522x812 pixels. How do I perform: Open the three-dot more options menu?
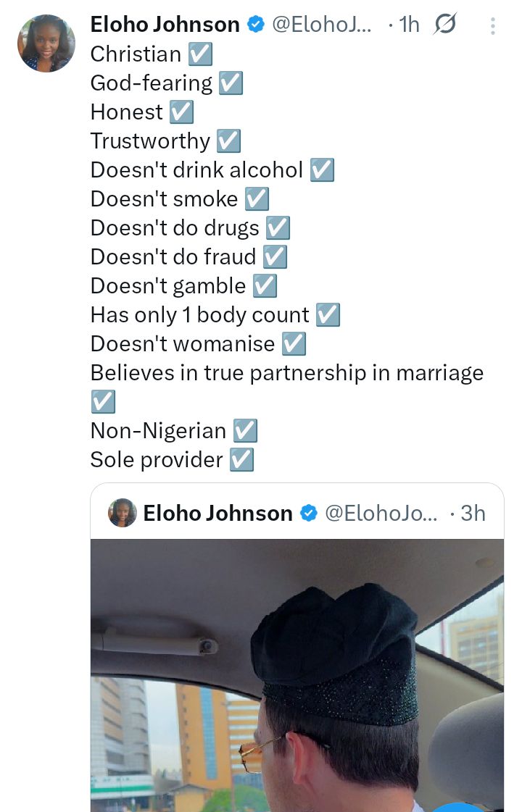tap(493, 26)
